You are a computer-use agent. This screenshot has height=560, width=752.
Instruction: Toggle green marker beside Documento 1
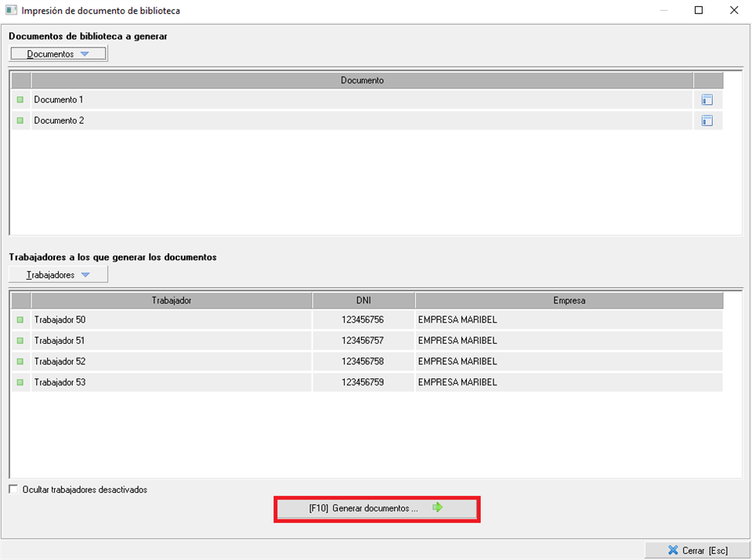point(20,99)
